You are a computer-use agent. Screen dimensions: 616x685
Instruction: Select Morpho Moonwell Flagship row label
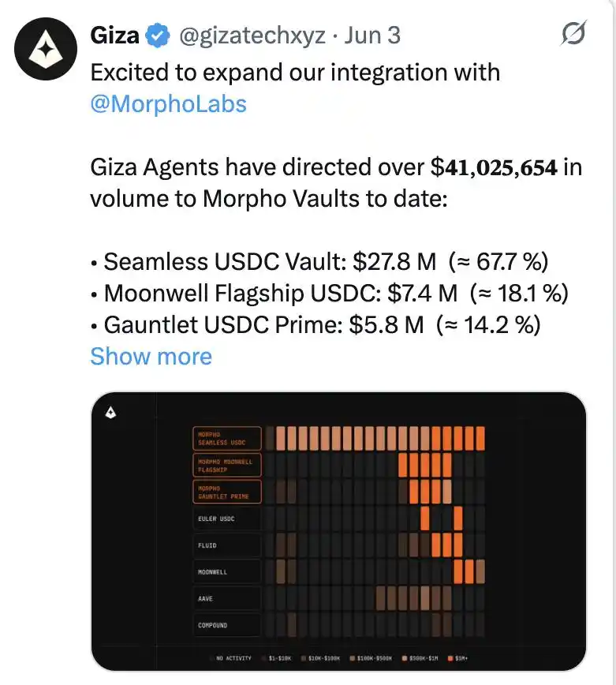tap(227, 466)
